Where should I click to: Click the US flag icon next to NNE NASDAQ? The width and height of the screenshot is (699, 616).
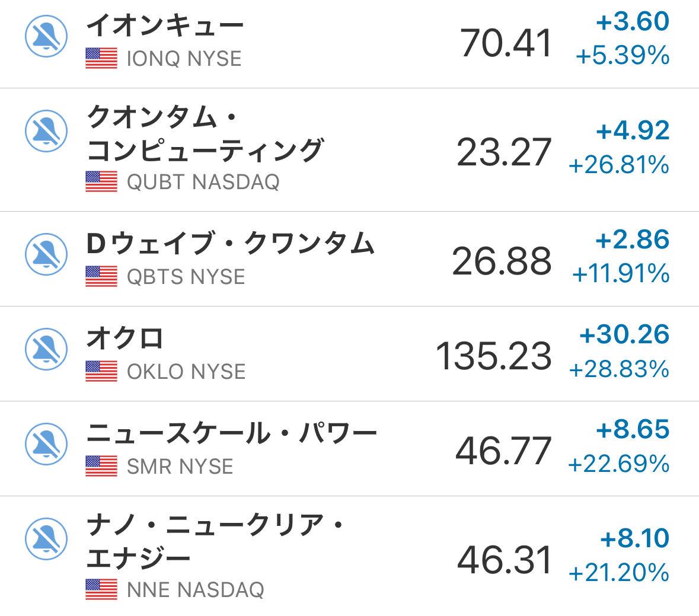[x=101, y=589]
